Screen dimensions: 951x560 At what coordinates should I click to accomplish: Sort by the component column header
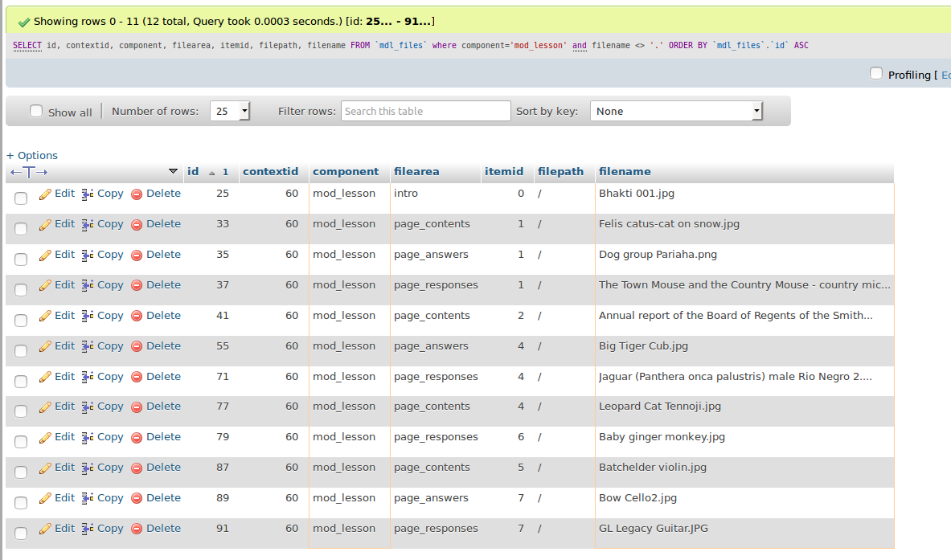click(346, 171)
